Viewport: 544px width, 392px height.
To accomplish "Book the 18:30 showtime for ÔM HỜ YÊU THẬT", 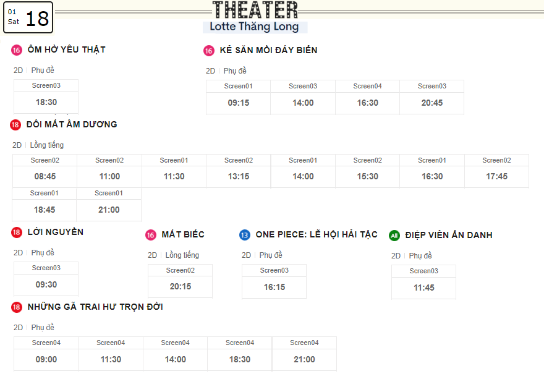I will (x=46, y=103).
